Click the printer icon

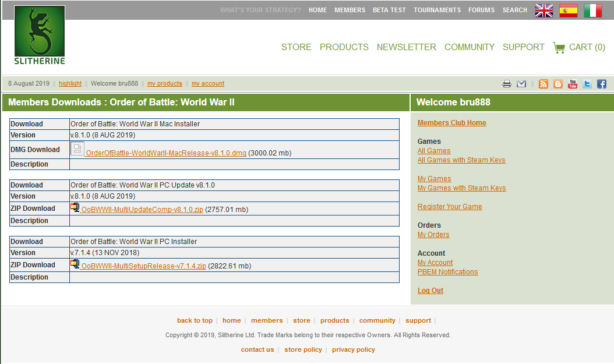click(x=507, y=84)
